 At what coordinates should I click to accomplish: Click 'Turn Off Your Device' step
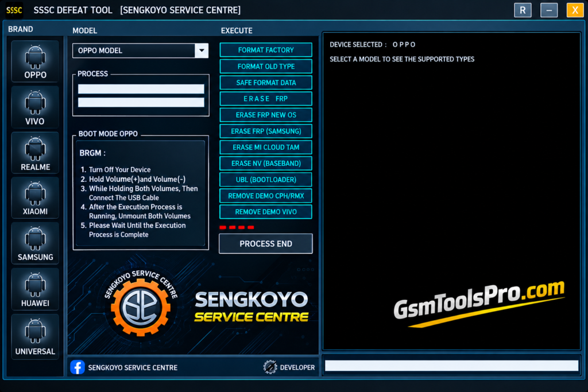tap(119, 170)
